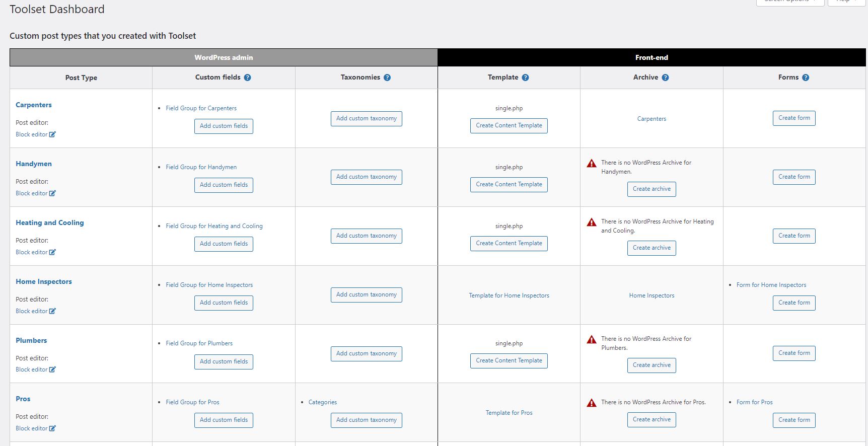
Task: Create form for Pros
Action: 794,420
